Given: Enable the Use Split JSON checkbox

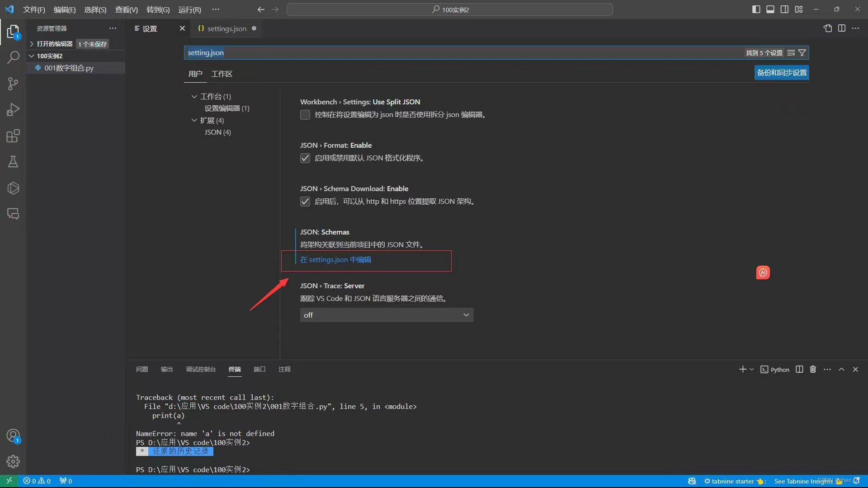Looking at the screenshot, I should pyautogui.click(x=305, y=115).
